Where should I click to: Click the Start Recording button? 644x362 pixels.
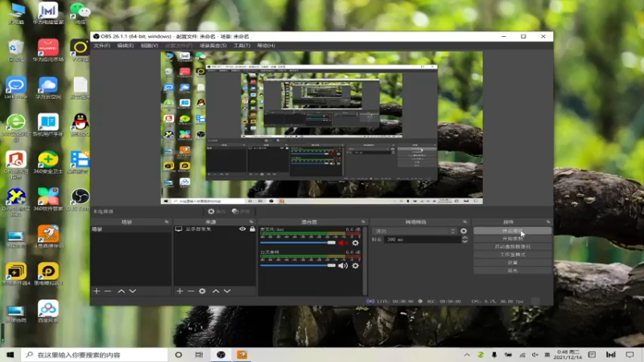[x=512, y=239]
